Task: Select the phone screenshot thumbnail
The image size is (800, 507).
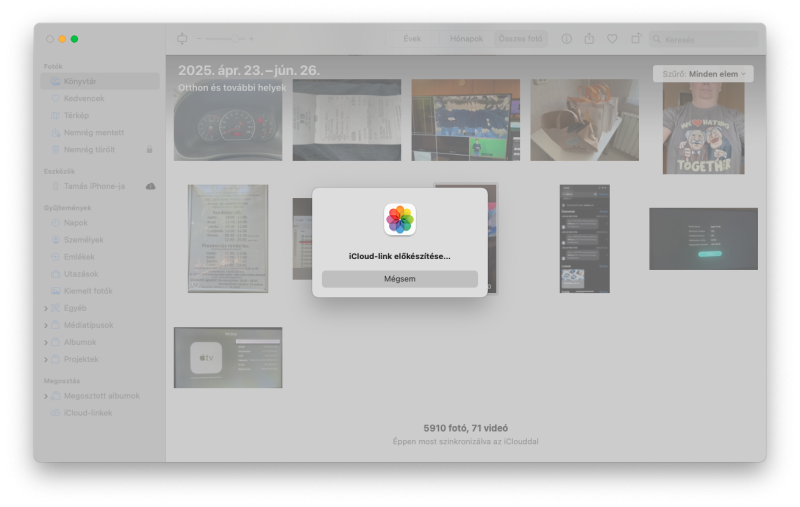Action: pos(585,239)
